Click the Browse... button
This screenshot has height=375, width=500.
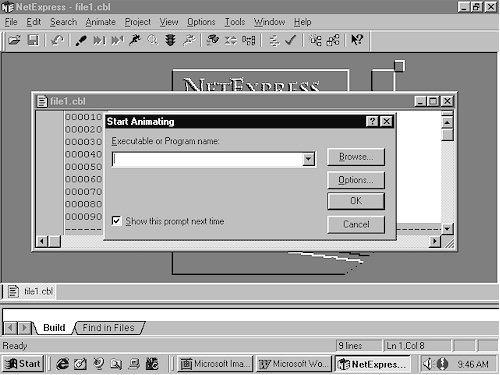tap(356, 157)
